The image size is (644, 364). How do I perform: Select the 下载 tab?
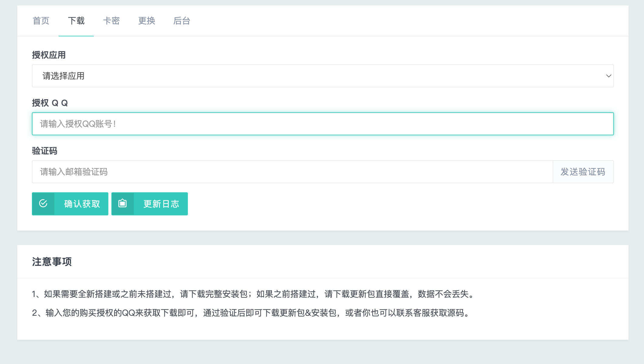(76, 21)
